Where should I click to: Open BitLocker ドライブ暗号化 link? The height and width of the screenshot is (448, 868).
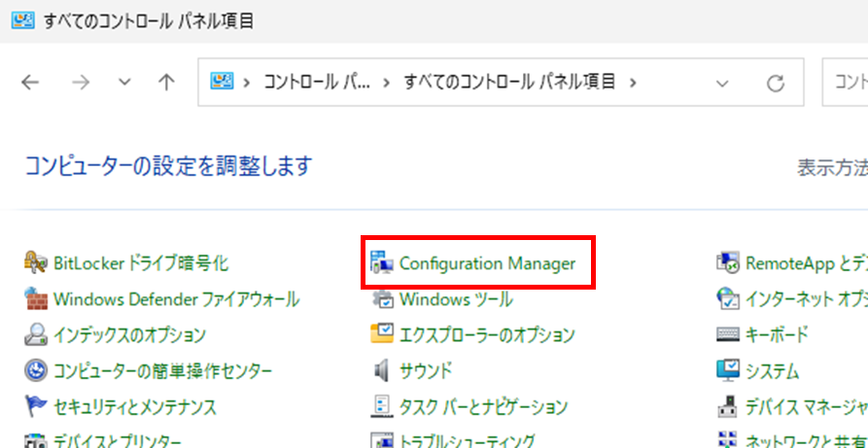[141, 263]
